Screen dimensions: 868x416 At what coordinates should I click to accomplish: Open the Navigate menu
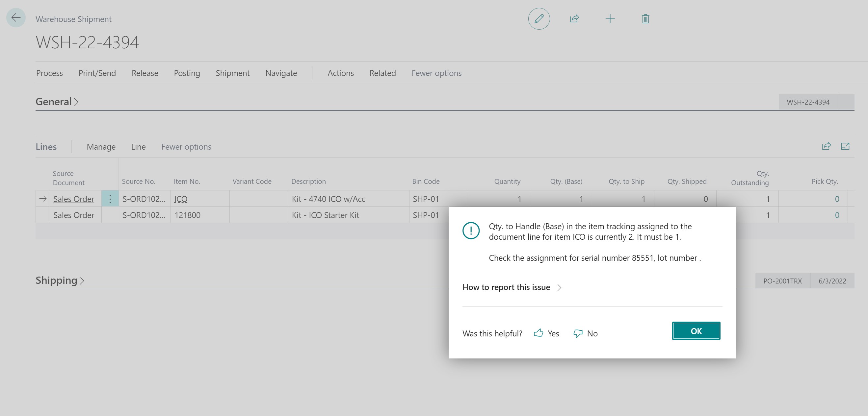(281, 73)
